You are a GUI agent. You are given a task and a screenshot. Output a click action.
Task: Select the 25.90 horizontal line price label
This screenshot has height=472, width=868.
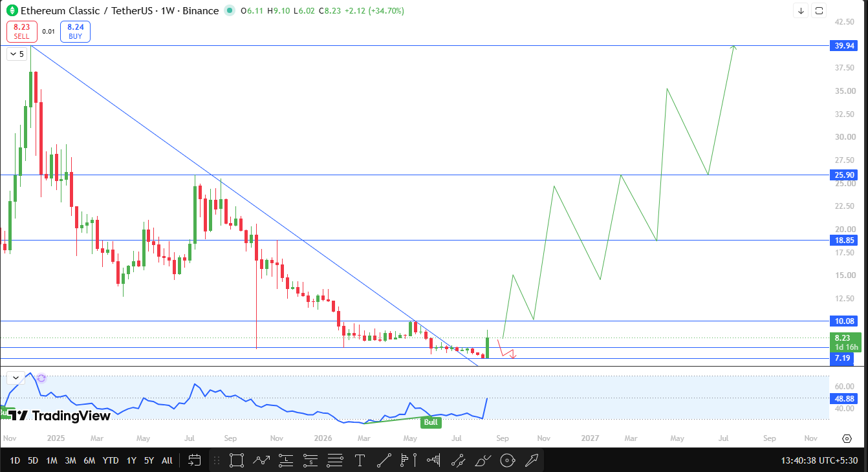(x=845, y=175)
